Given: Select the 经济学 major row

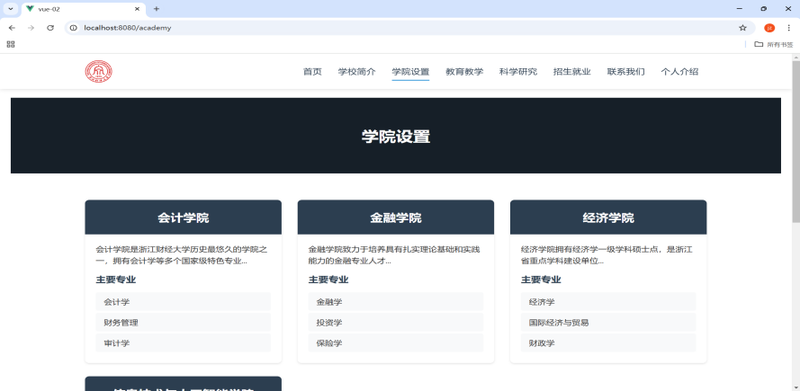Looking at the screenshot, I should coord(608,302).
